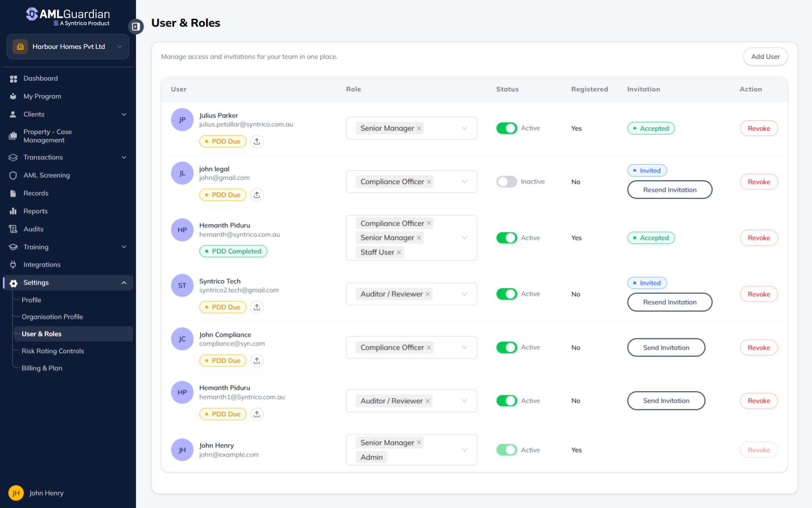
Task: Expand the Transactions menu chevron
Action: coord(124,157)
